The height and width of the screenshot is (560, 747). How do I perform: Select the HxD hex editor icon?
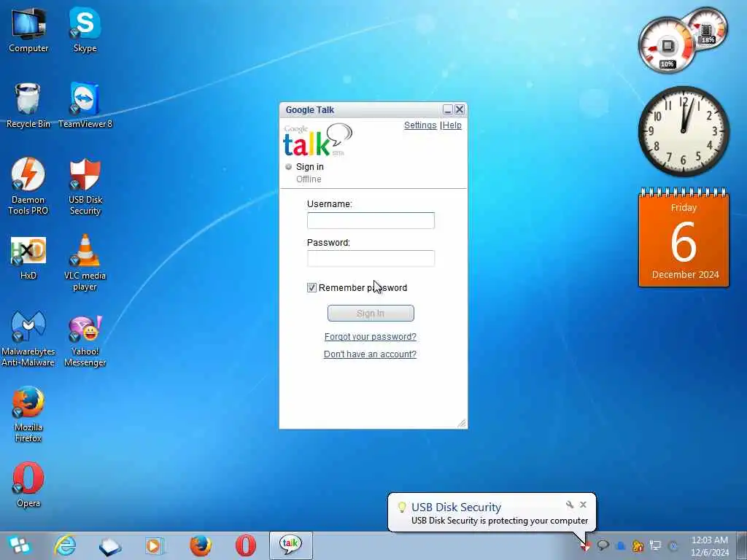[x=28, y=257]
